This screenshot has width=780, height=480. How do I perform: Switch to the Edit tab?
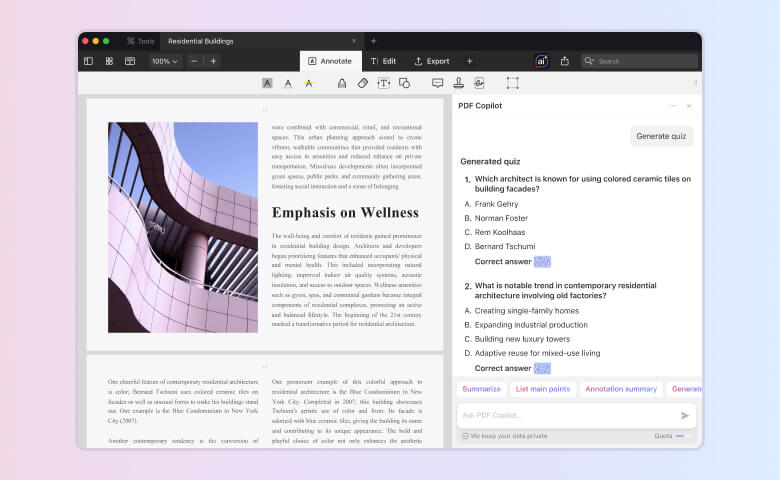pyautogui.click(x=383, y=61)
